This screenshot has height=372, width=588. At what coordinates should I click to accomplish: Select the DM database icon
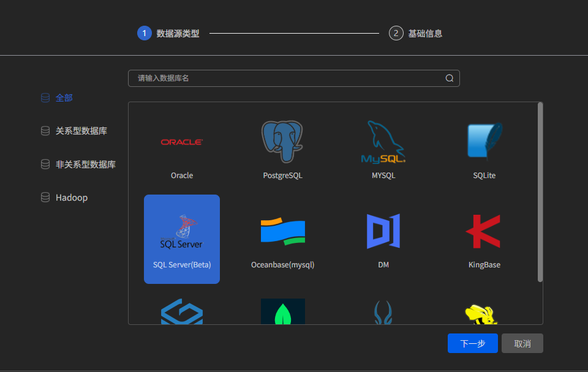pyautogui.click(x=383, y=231)
